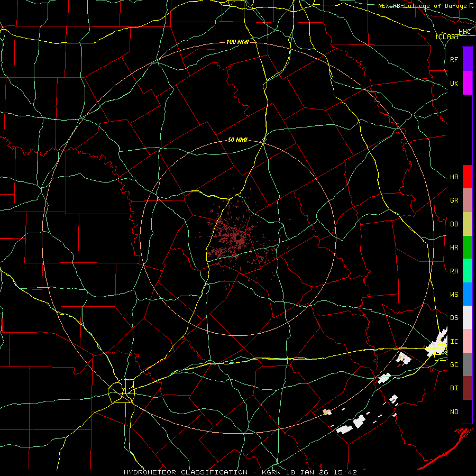Click the radar site center dot
476x476 pixels.
tap(239, 237)
